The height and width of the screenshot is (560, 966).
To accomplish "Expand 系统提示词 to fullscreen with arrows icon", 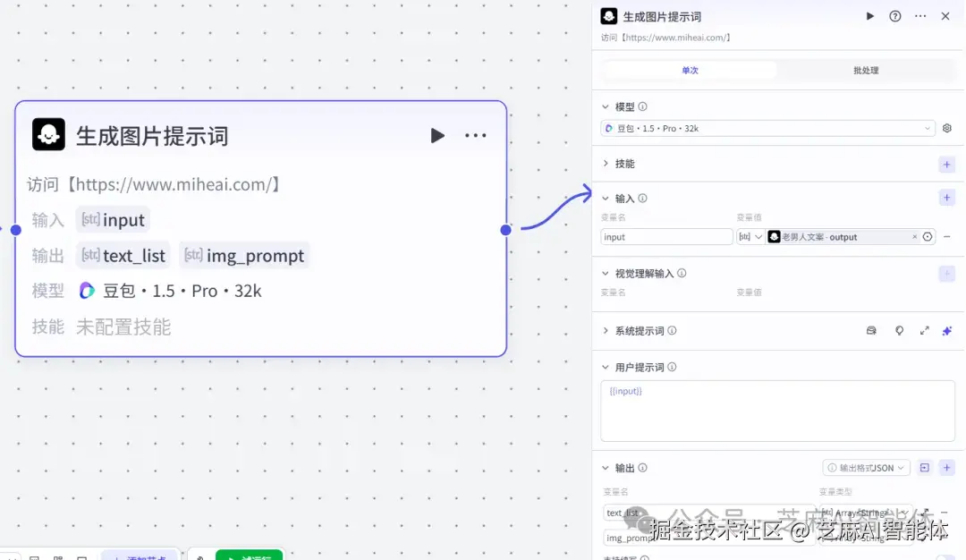I will [x=925, y=331].
